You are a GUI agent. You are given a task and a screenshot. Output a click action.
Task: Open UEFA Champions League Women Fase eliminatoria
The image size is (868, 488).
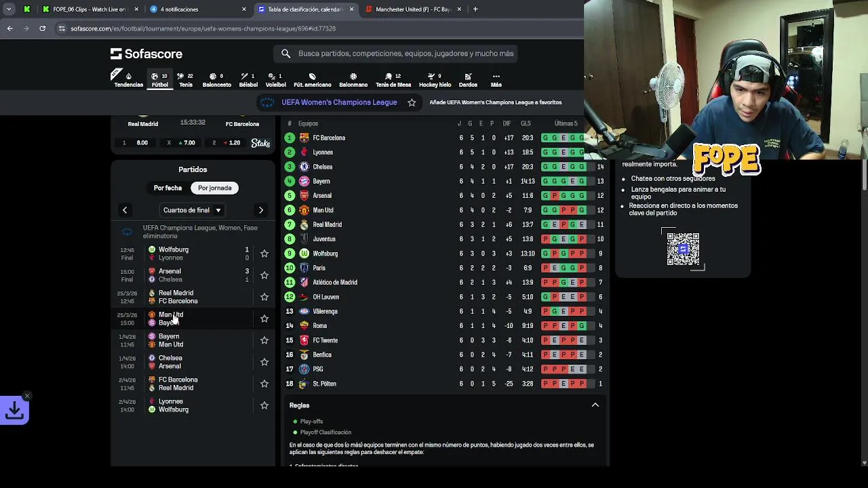click(200, 232)
